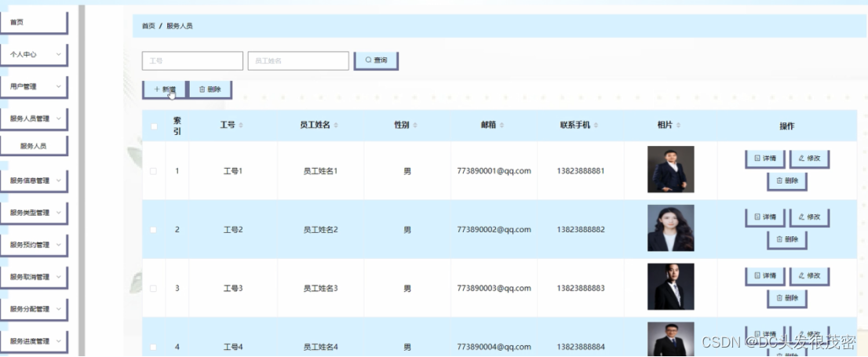Expand the 服务预约管理 sidebar menu
Image resolution: width=868 pixels, height=357 pixels.
click(33, 245)
